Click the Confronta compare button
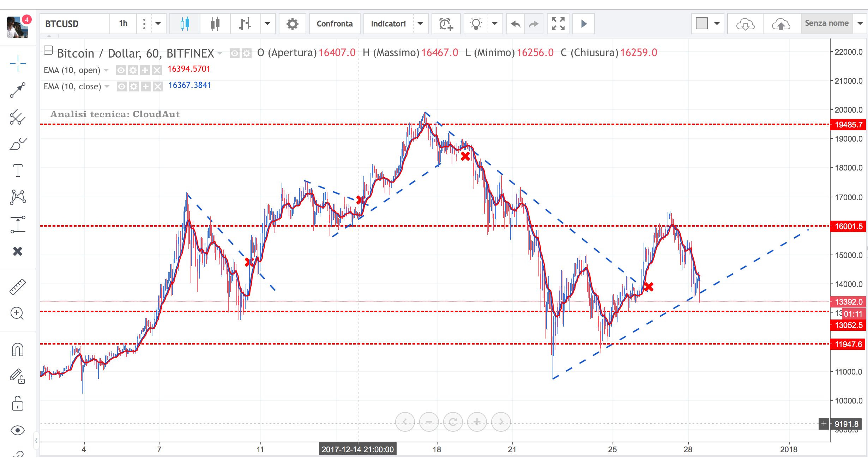Screen dimensions: 868x466 [x=334, y=24]
